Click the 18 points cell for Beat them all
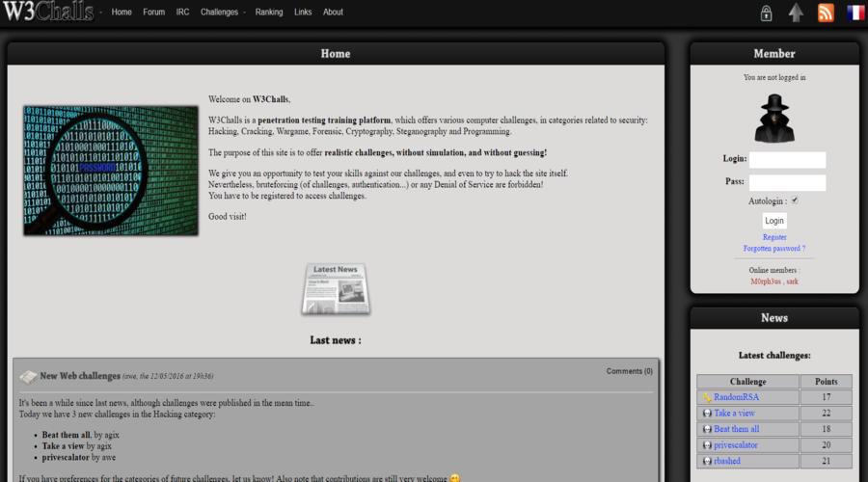 (826, 429)
